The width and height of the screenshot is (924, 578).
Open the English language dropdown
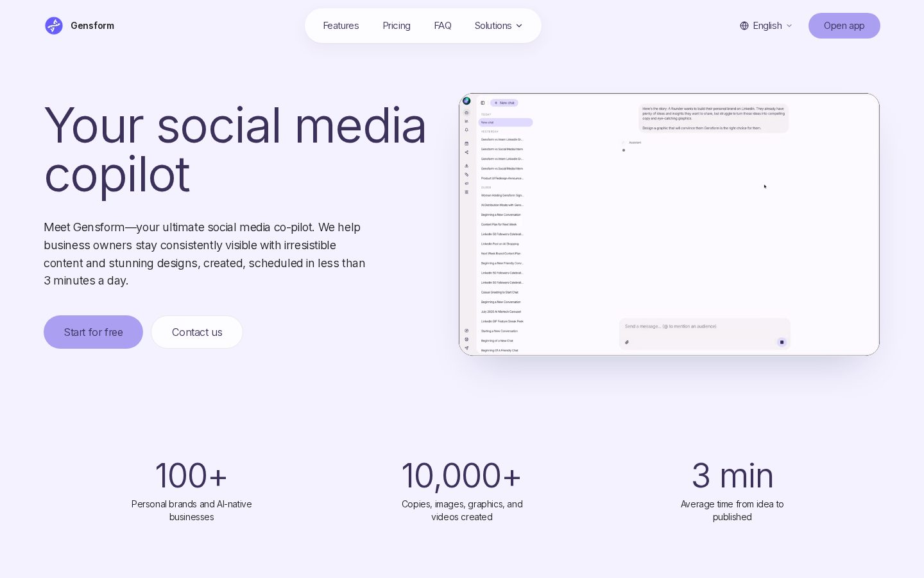[x=766, y=26]
